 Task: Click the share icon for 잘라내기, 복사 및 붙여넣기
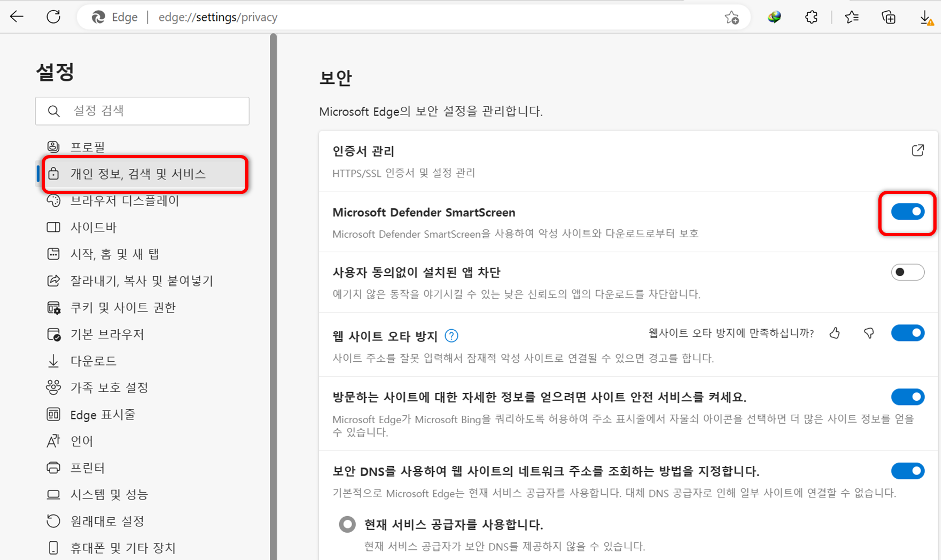pos(53,281)
